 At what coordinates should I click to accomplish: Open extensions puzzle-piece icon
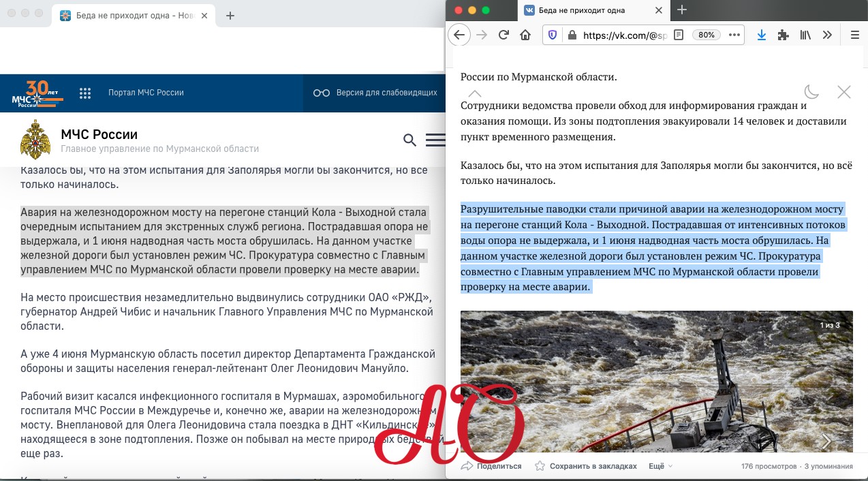784,35
